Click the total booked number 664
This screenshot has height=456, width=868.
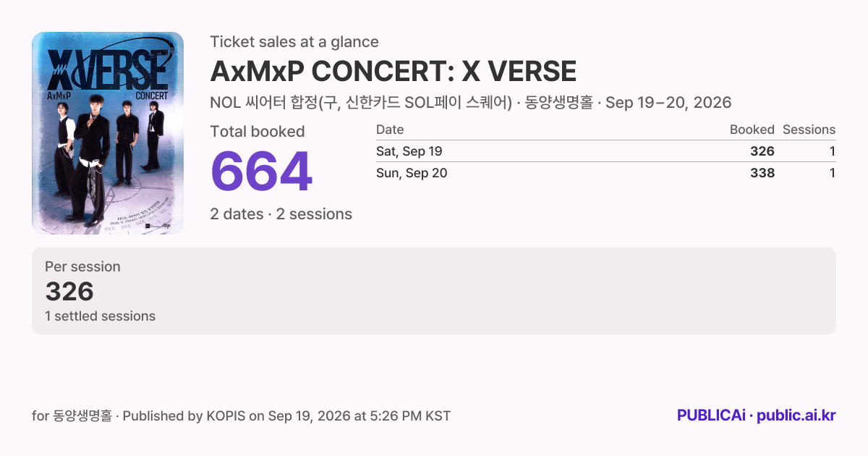point(261,172)
